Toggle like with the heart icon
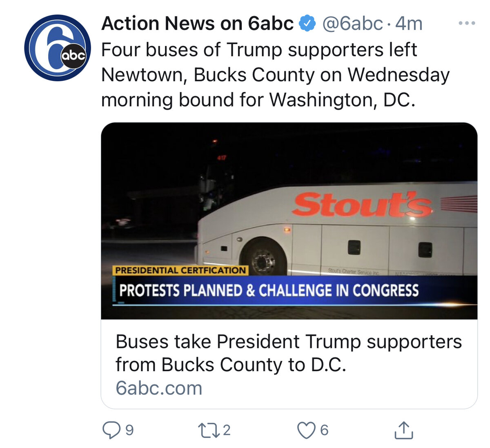Screen dimensions: 490x448 click(x=306, y=430)
